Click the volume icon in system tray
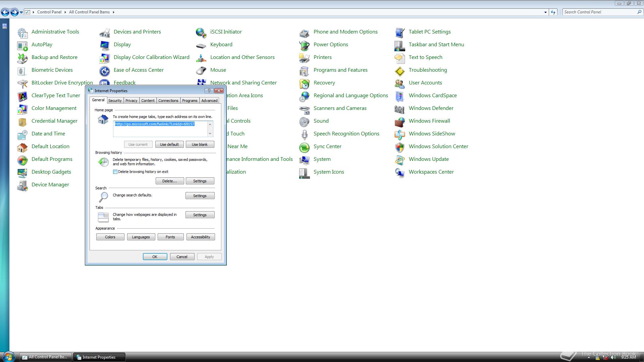 click(613, 357)
